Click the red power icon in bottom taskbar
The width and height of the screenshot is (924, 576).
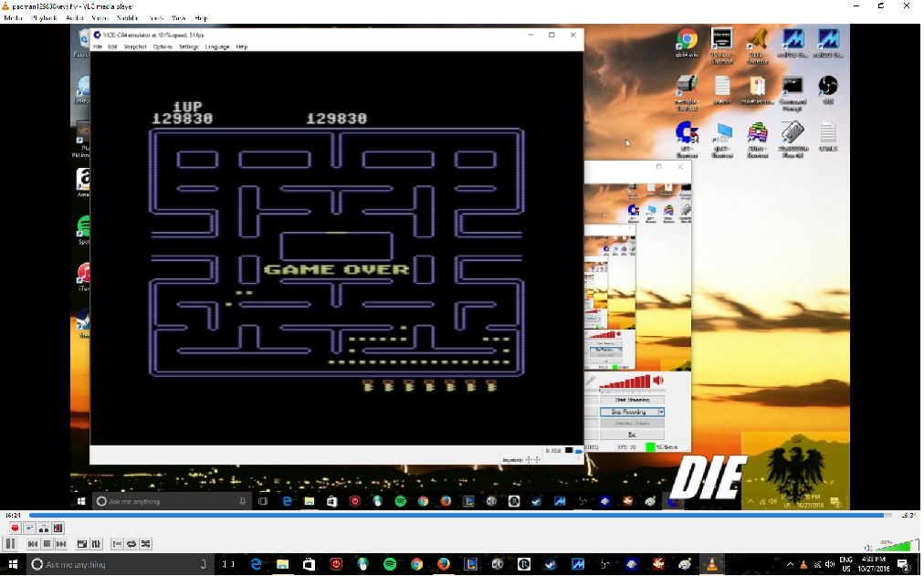[x=336, y=564]
